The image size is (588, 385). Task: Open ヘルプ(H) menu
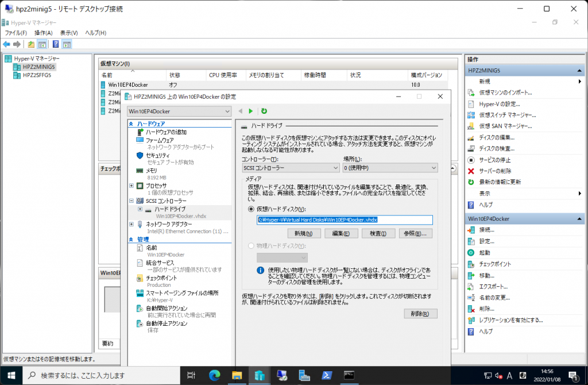pyautogui.click(x=96, y=33)
